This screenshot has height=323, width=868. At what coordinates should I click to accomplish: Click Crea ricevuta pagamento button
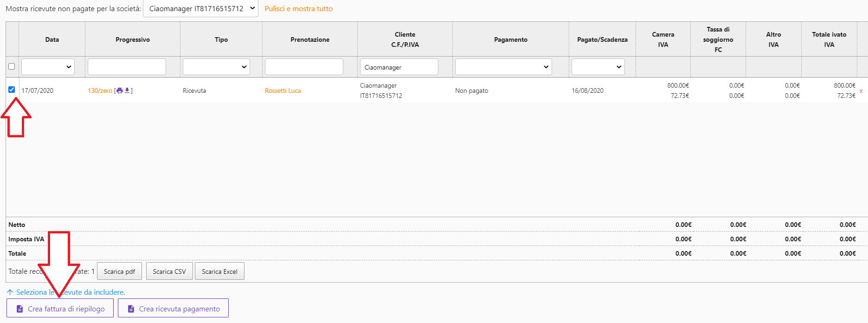coord(173,309)
